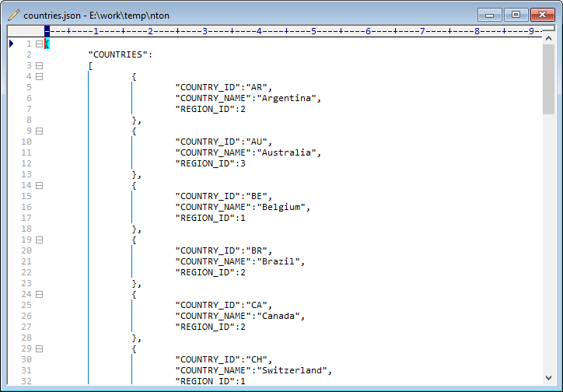Click the pencil icon in the title bar
The image size is (563, 392).
[14, 15]
